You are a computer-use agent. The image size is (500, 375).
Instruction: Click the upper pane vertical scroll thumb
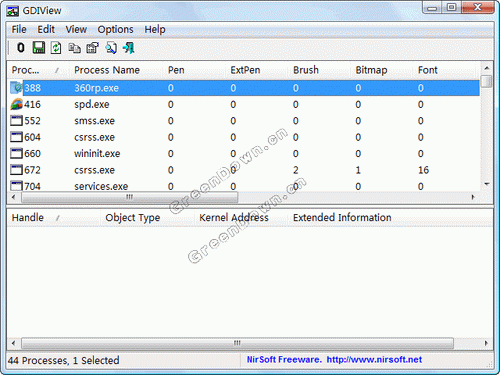pos(487,81)
